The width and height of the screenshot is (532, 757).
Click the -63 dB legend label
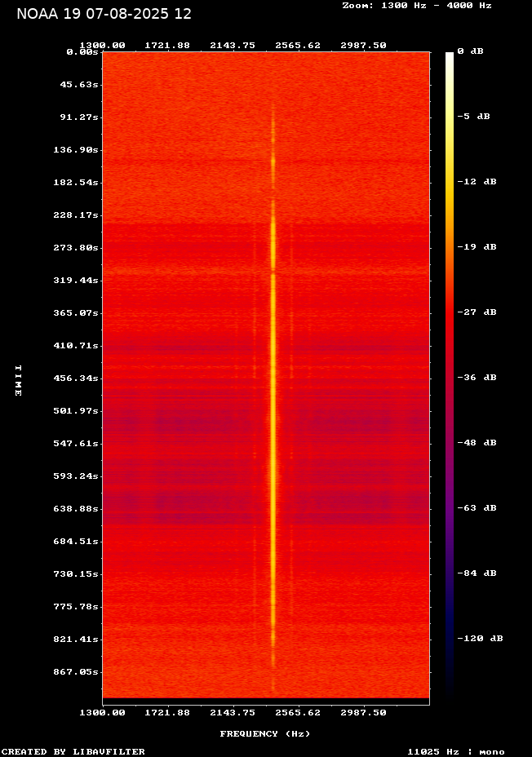click(x=476, y=508)
